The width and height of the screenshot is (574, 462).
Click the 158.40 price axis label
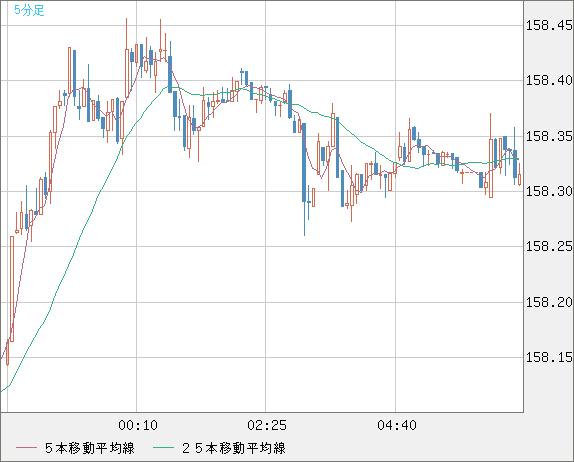pyautogui.click(x=549, y=80)
